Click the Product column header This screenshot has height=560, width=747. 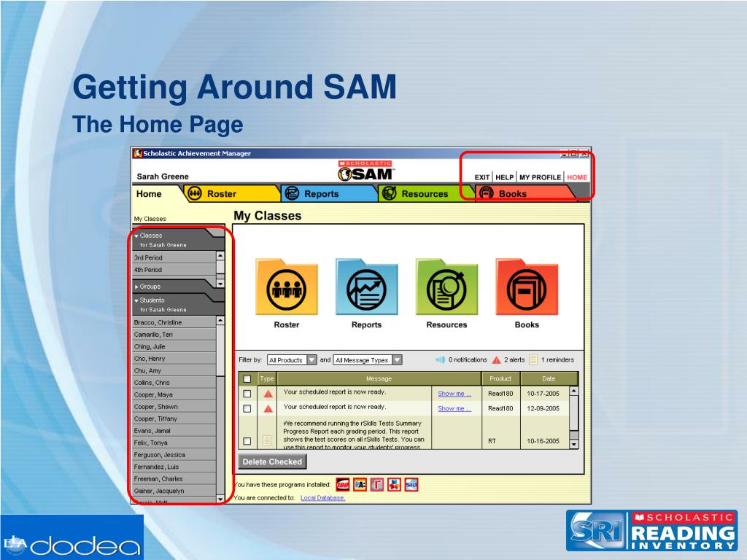click(500, 378)
